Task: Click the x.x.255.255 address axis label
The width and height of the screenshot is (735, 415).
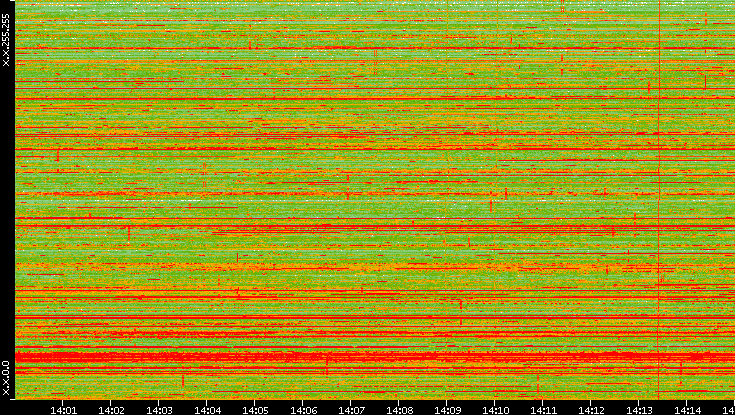Action: click(x=6, y=40)
